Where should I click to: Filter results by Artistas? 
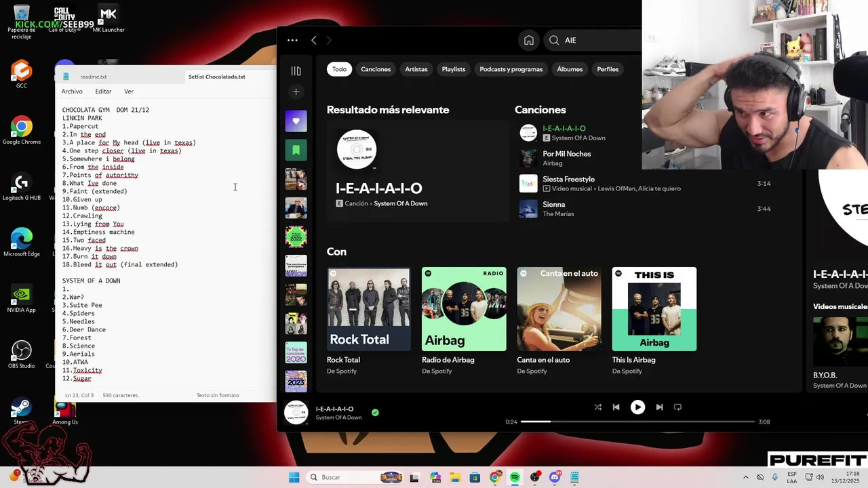416,69
